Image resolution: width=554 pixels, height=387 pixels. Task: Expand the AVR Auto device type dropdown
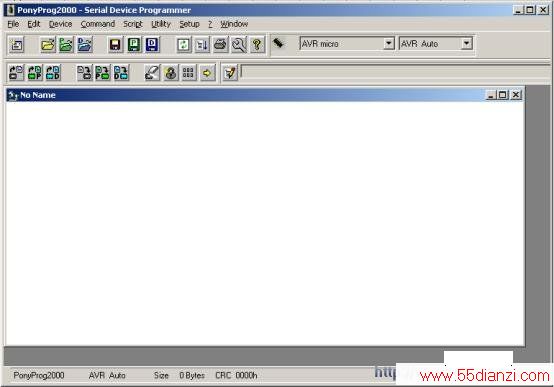466,43
